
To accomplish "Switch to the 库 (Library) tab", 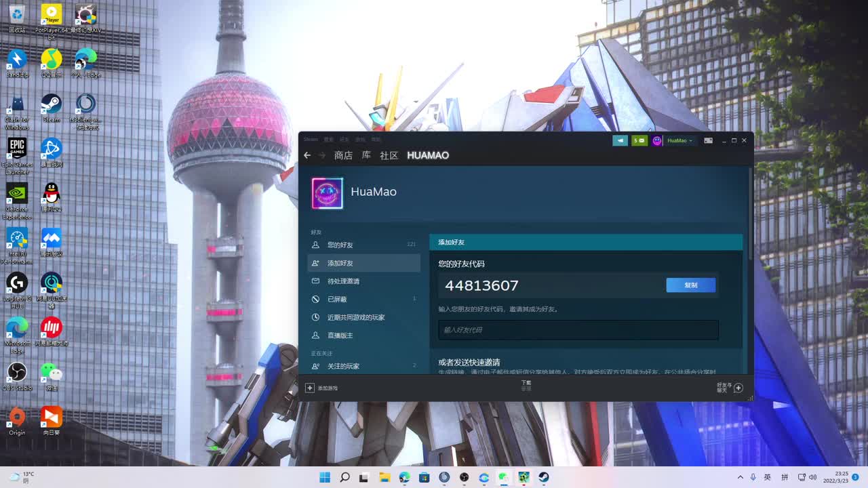I will [366, 155].
